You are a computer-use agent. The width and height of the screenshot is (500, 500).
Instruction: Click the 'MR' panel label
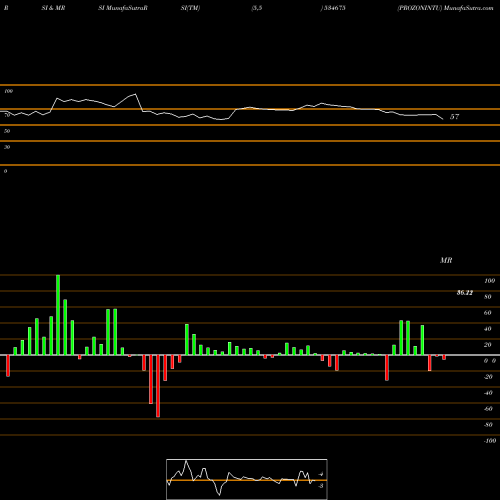coord(446,260)
